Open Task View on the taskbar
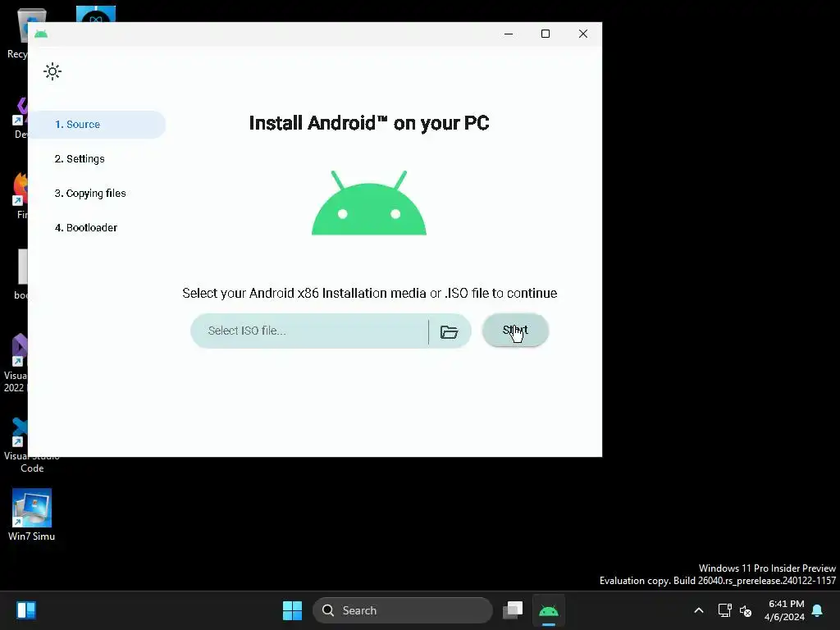This screenshot has height=630, width=840. click(513, 610)
